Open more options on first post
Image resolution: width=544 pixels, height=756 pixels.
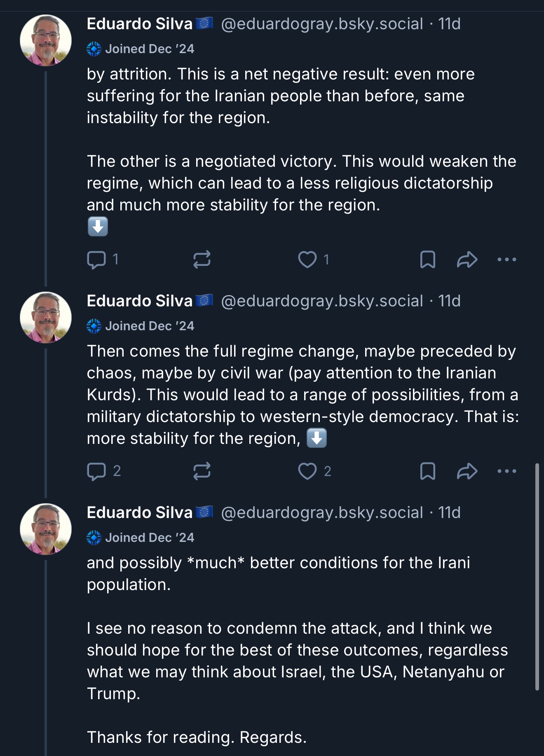click(506, 260)
